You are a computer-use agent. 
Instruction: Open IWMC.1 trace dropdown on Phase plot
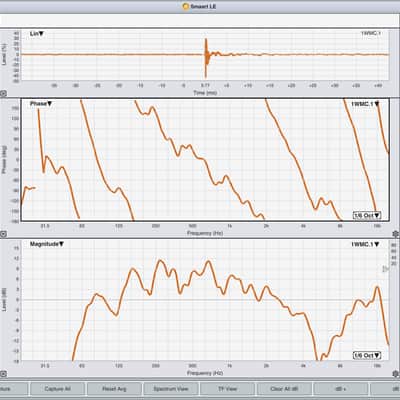tap(366, 104)
